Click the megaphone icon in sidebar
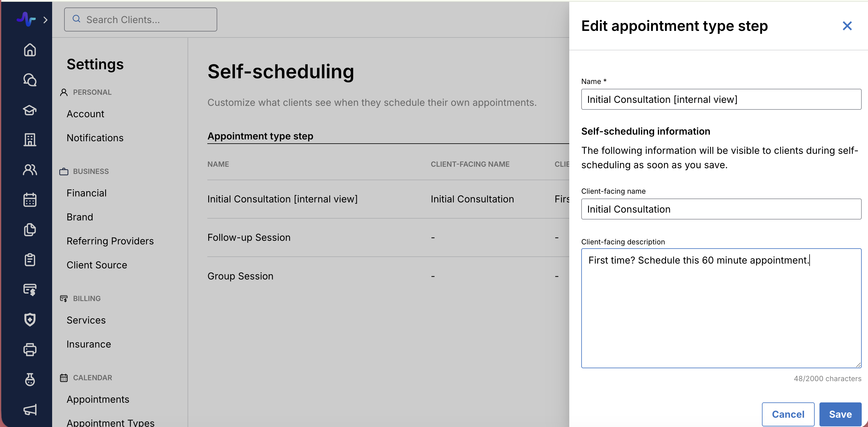Screen dimensions: 868x427 [x=30, y=410]
